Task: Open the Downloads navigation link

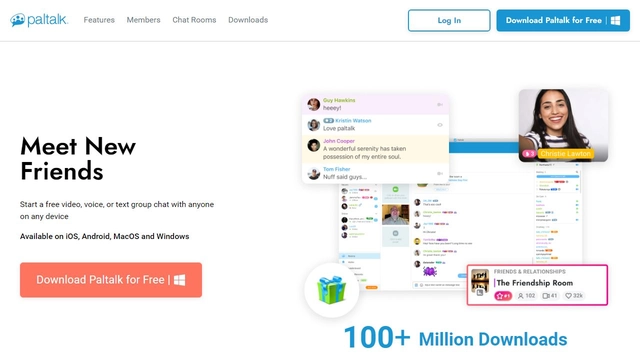Action: pos(248,20)
